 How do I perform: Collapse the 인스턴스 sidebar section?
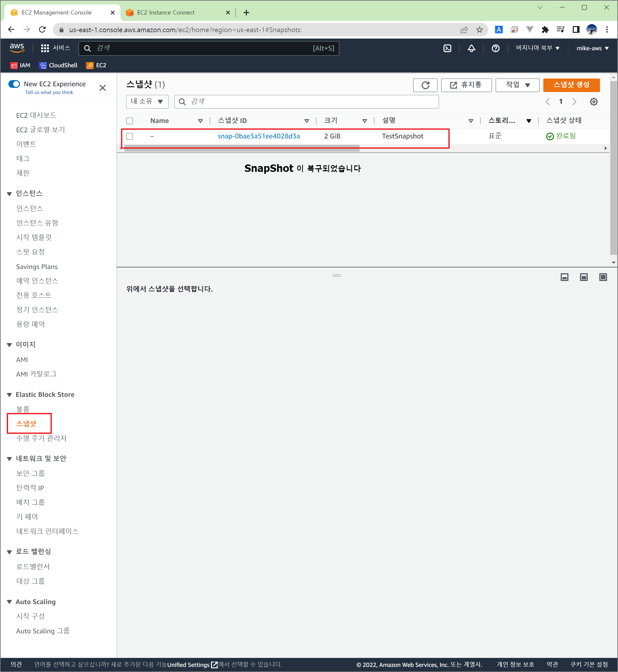coord(9,193)
